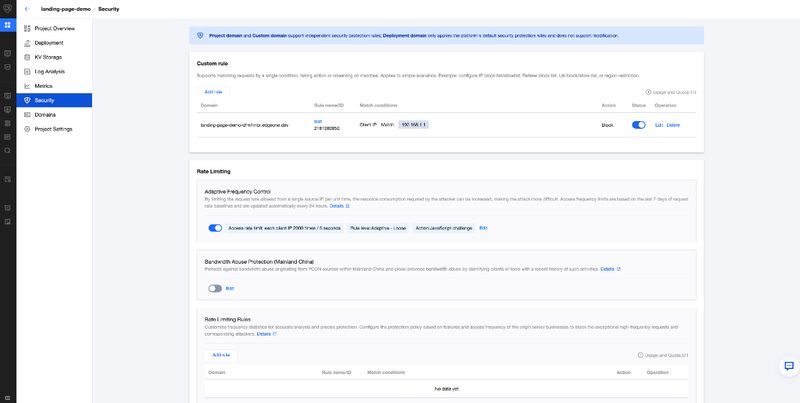Click Add rule in the Custom rule section
This screenshot has width=800, height=403.
(214, 91)
